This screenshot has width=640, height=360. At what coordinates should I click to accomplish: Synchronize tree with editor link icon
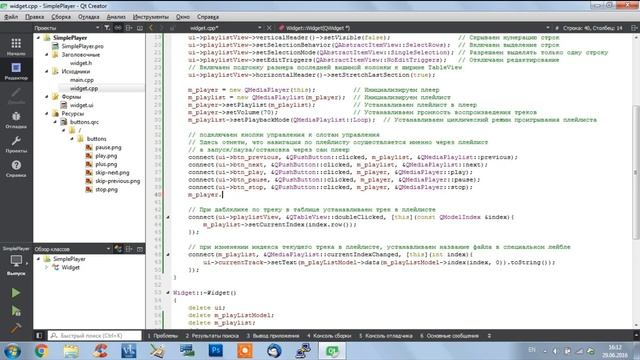(118, 28)
